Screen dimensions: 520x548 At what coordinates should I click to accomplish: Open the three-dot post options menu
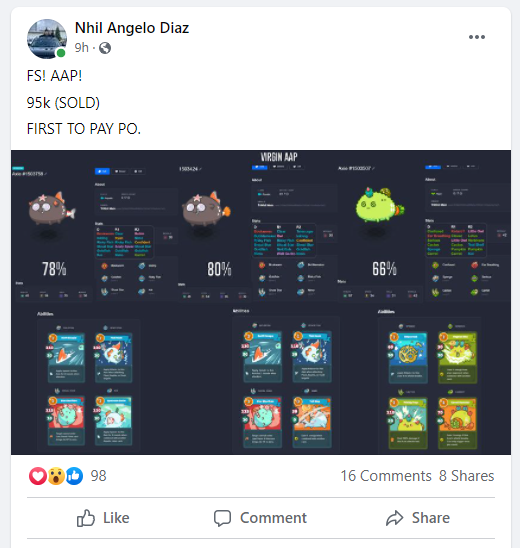point(477,37)
